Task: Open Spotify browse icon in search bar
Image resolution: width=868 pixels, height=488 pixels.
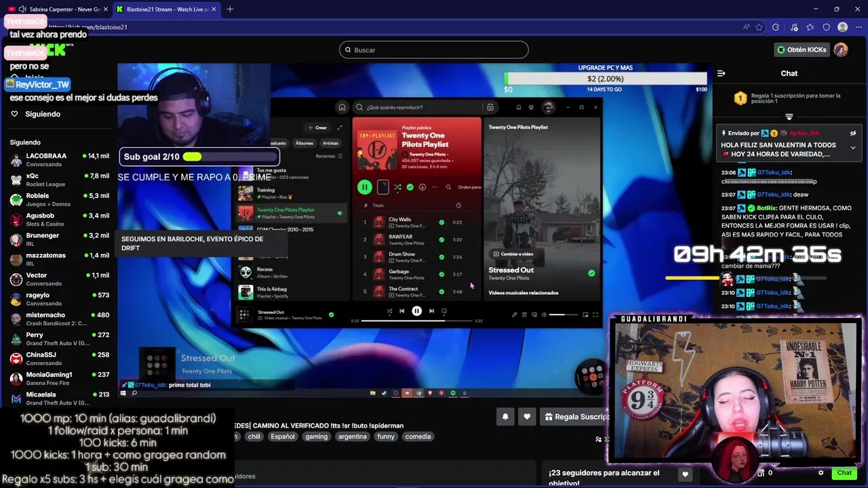Action: click(490, 107)
